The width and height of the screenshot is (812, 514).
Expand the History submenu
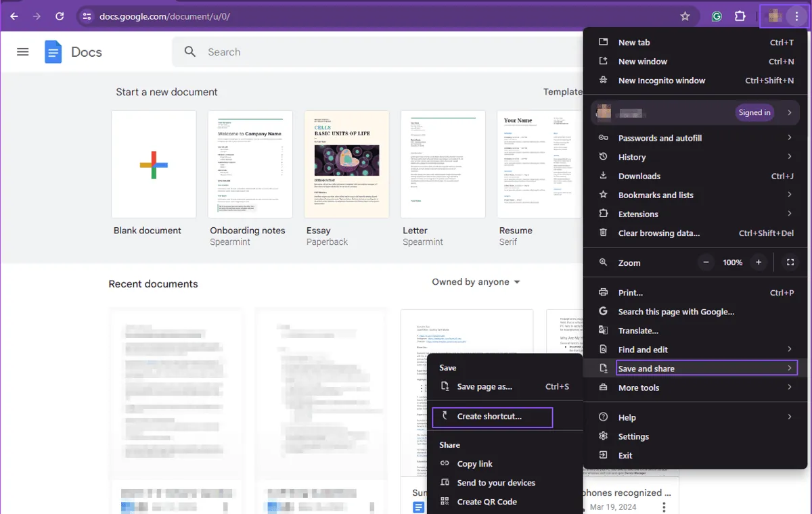[x=694, y=157]
